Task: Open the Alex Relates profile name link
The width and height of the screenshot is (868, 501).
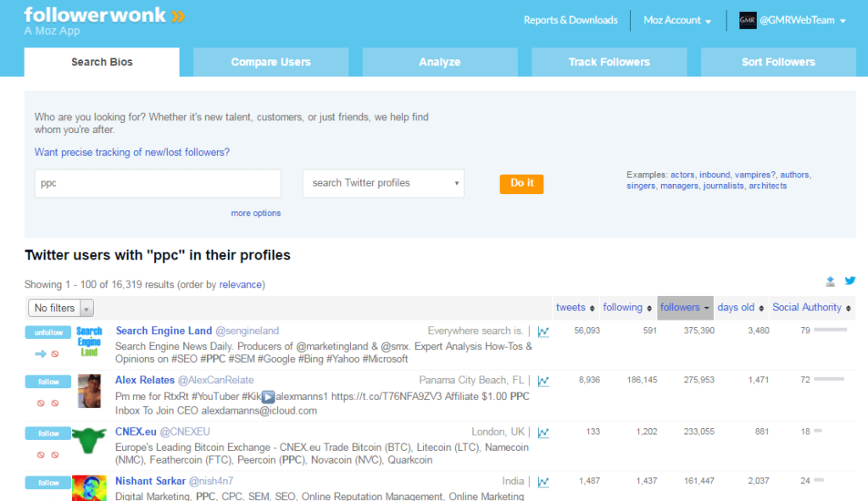Action: click(144, 381)
